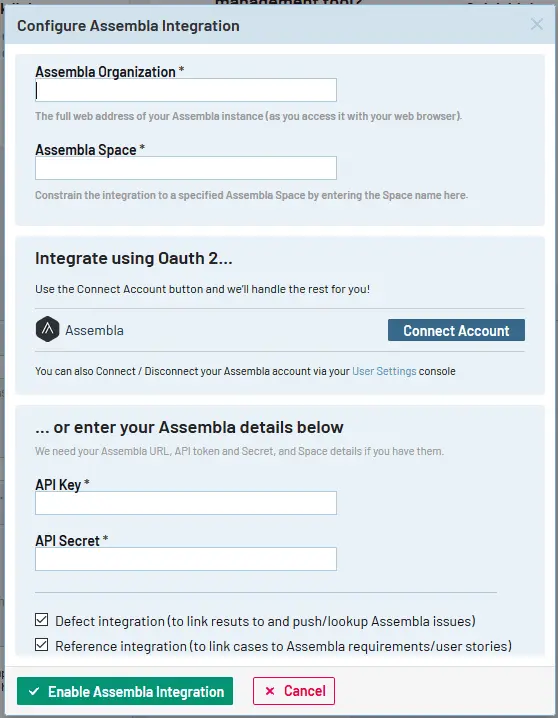Click Enable Assembla Integration button text

(136, 691)
